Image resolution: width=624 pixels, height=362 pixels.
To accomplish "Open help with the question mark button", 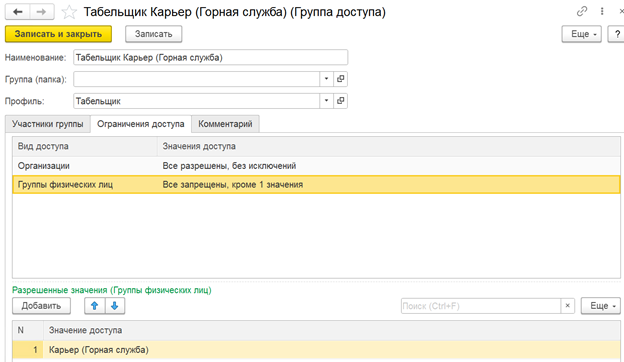I will click(x=616, y=34).
